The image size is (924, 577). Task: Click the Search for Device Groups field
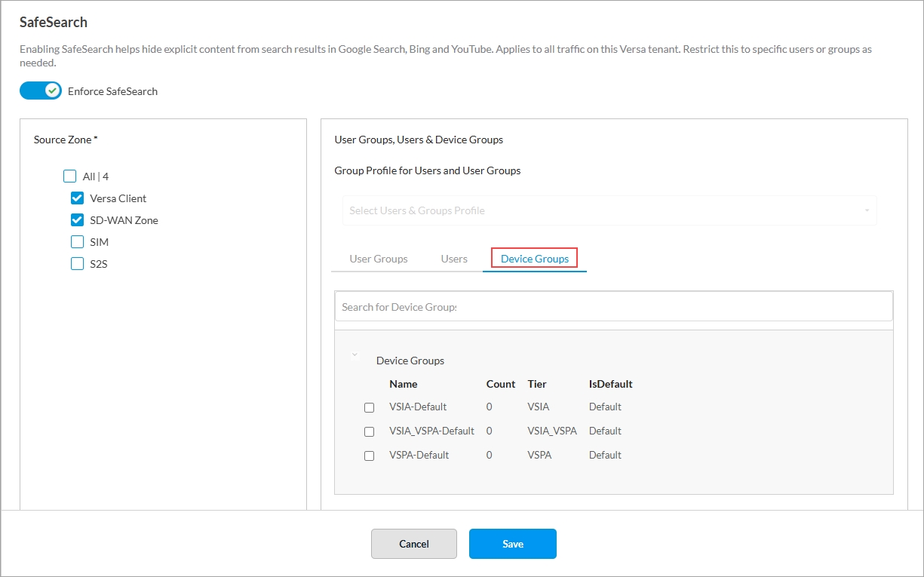point(613,307)
